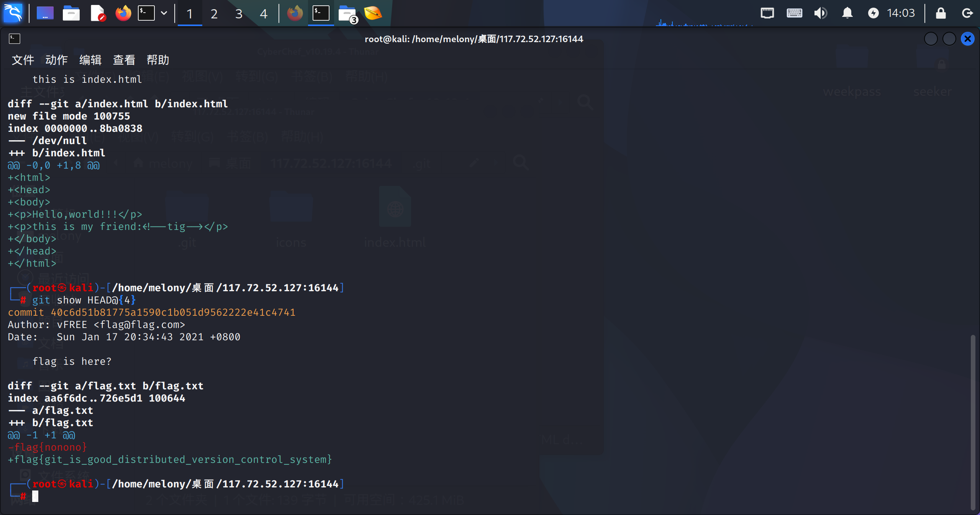The width and height of the screenshot is (980, 515).
Task: Launch Firefox from the panel launcher
Action: [x=123, y=13]
